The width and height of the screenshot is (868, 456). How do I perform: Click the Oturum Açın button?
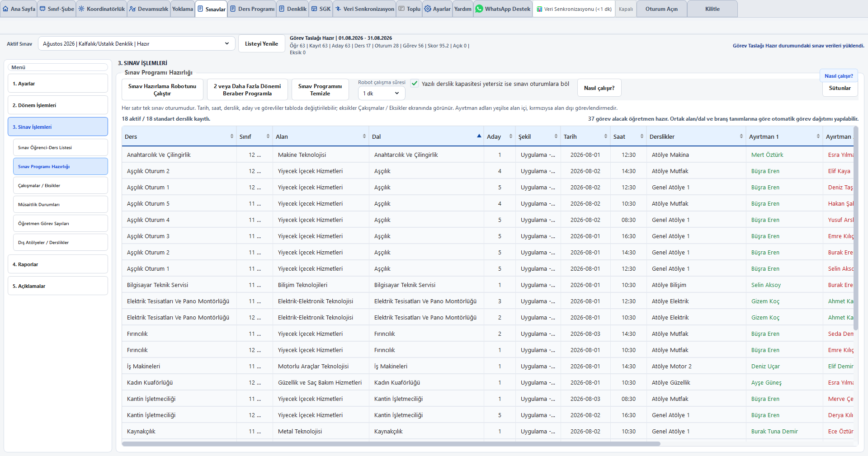click(661, 9)
